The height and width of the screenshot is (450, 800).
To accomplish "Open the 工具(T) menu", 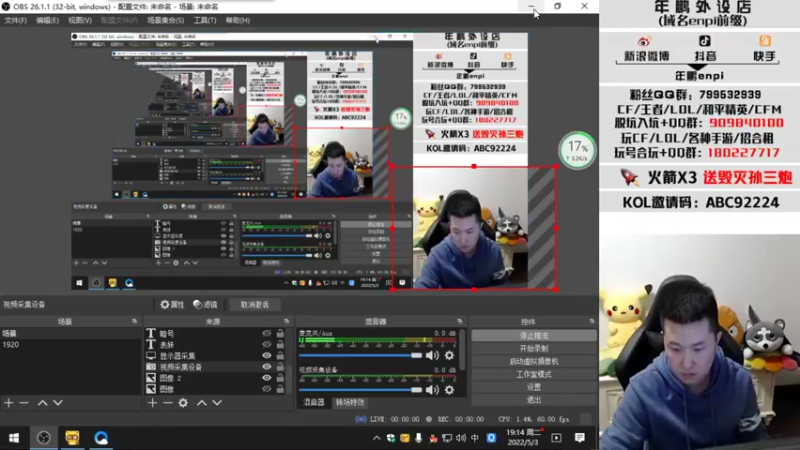I will (x=205, y=20).
